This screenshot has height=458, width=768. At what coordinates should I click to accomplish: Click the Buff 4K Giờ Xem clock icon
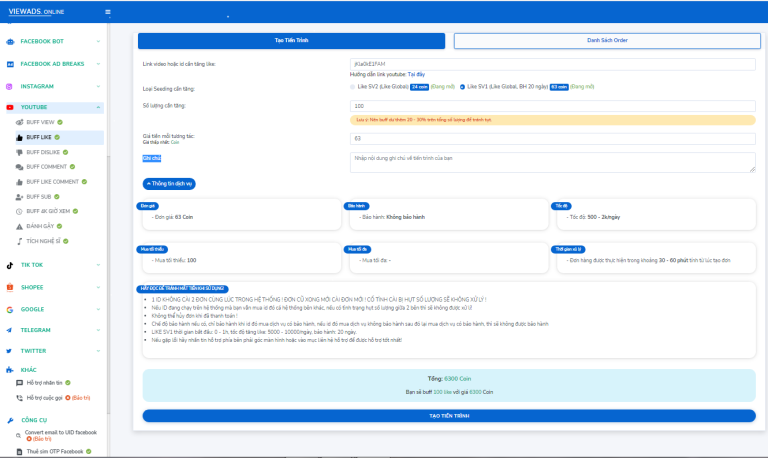pyautogui.click(x=20, y=212)
